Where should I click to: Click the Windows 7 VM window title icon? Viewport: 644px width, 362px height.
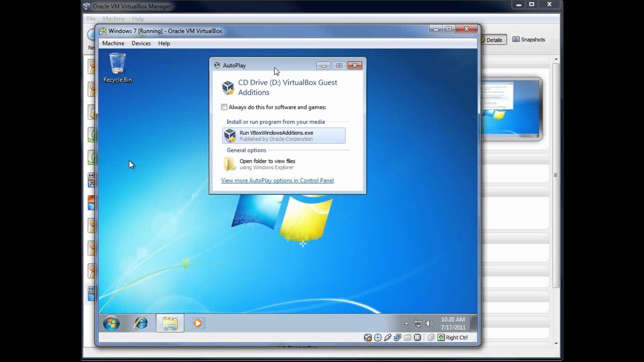[x=103, y=31]
